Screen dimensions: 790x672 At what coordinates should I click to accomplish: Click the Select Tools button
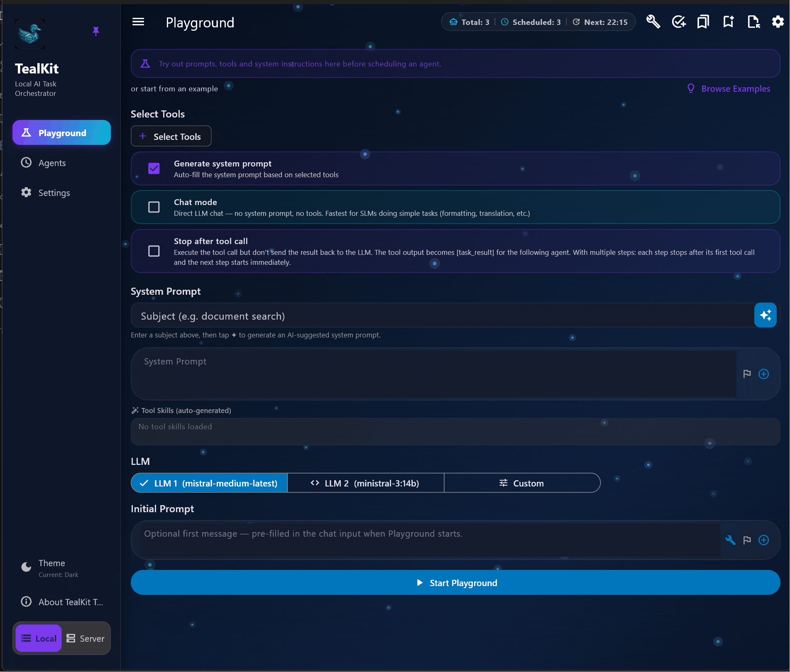(171, 137)
